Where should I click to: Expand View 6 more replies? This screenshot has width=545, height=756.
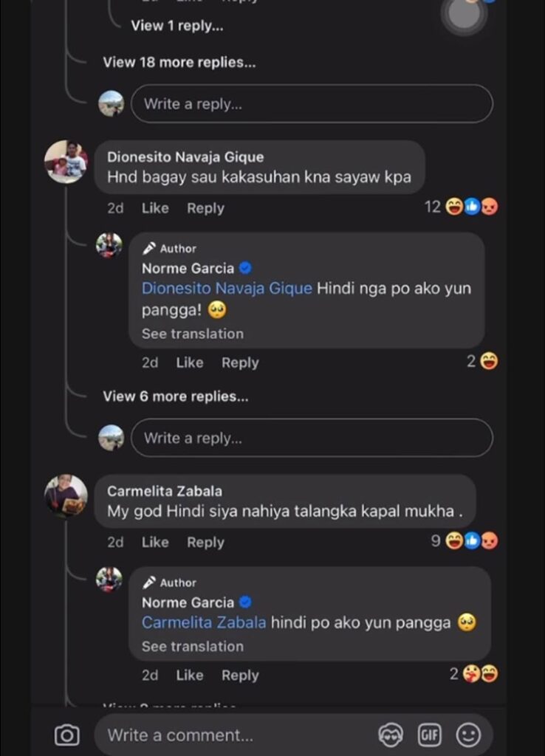[x=176, y=396]
